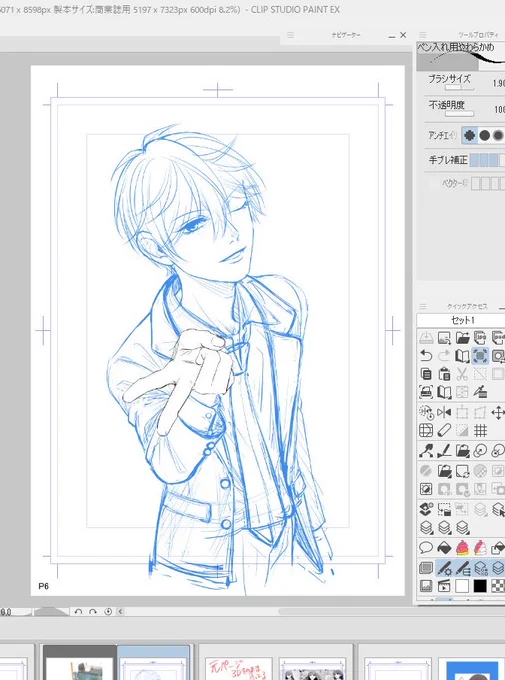Select the first anti-aliasing option (none)
505x680 pixels.
tap(469, 135)
